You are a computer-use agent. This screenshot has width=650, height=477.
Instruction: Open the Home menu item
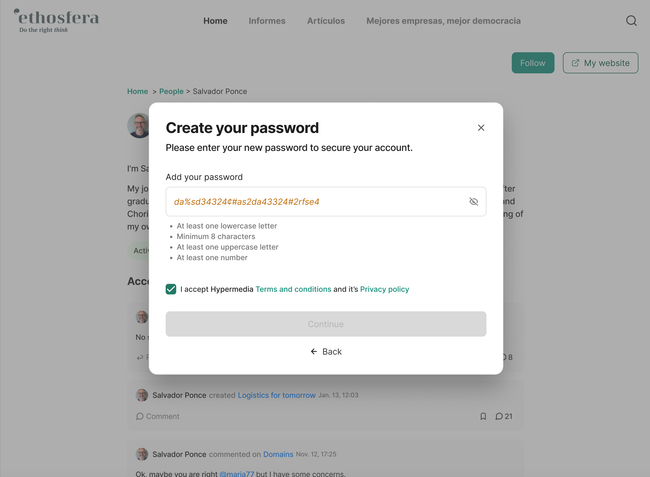215,20
